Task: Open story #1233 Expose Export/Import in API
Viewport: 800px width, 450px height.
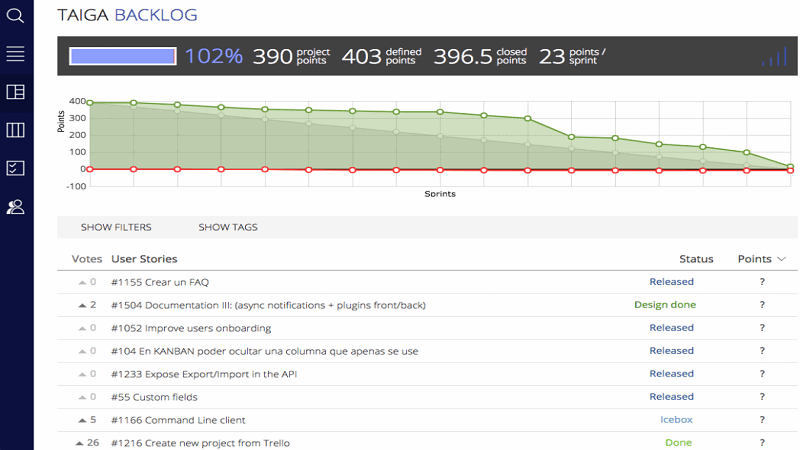Action: (x=204, y=374)
